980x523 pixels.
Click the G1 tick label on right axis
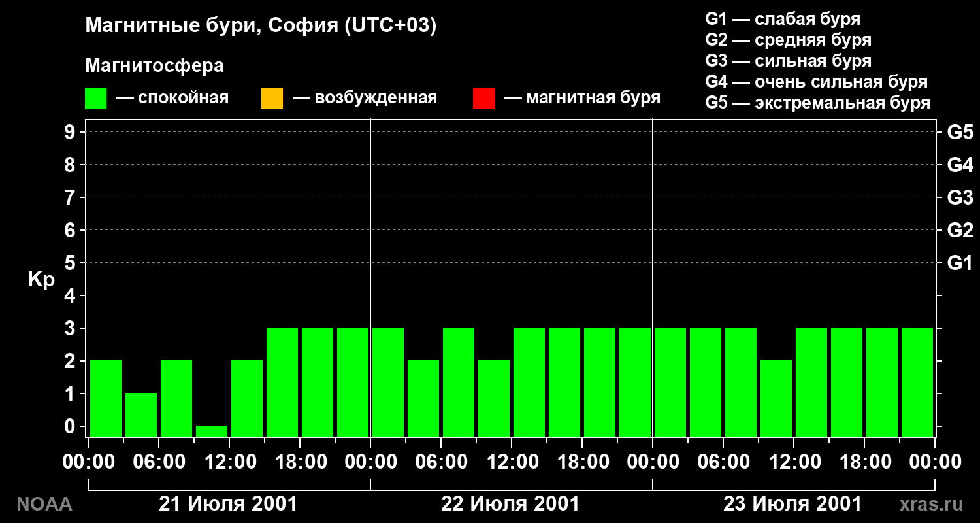pos(960,263)
